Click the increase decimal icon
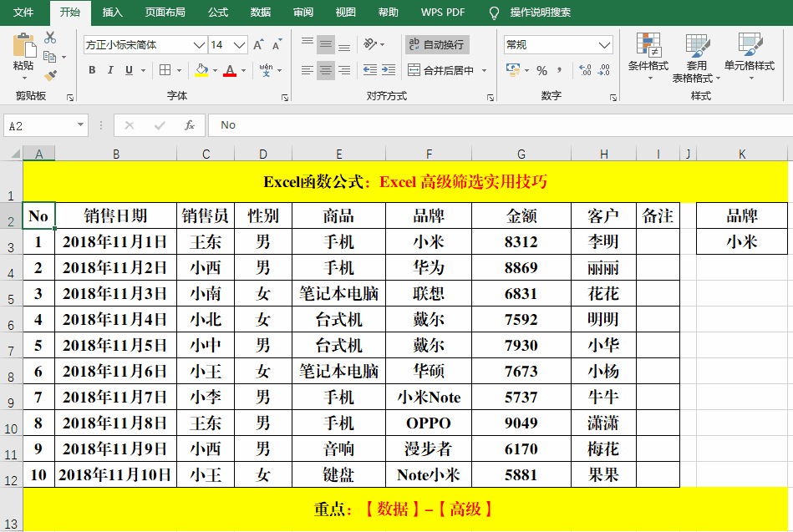This screenshot has height=532, width=793. (583, 68)
